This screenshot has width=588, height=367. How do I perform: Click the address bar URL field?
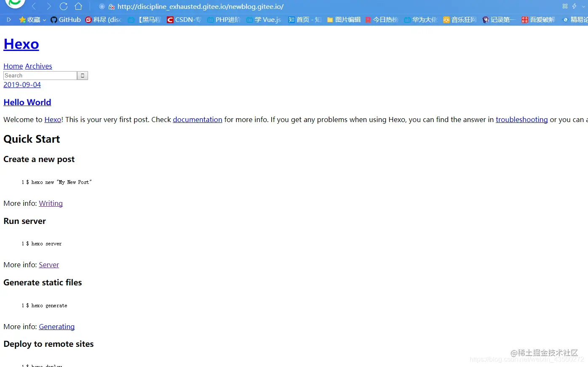[200, 7]
